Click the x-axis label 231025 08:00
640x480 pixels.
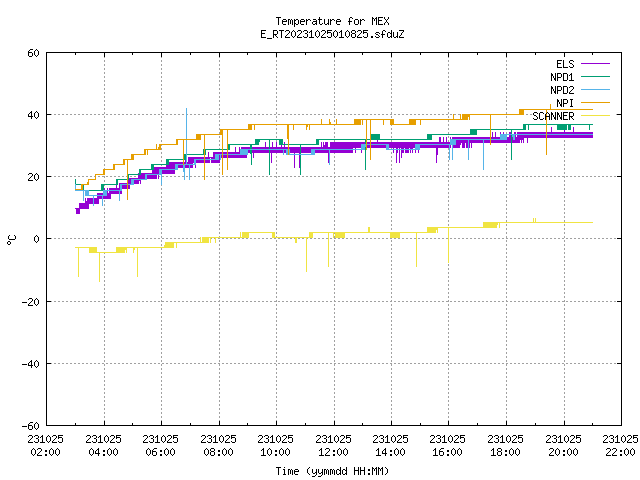pos(219,445)
